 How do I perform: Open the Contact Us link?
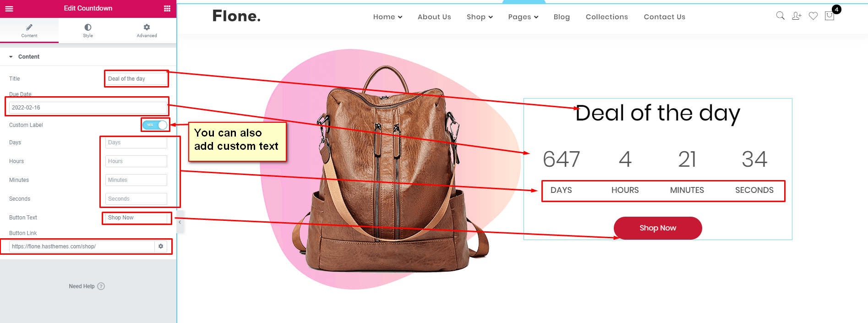coord(664,17)
